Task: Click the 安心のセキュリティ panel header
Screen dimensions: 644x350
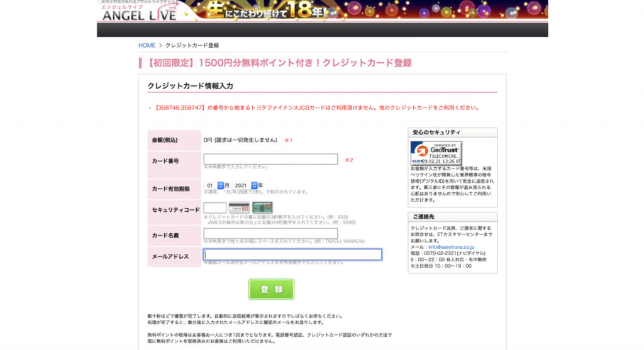Action: pyautogui.click(x=452, y=133)
